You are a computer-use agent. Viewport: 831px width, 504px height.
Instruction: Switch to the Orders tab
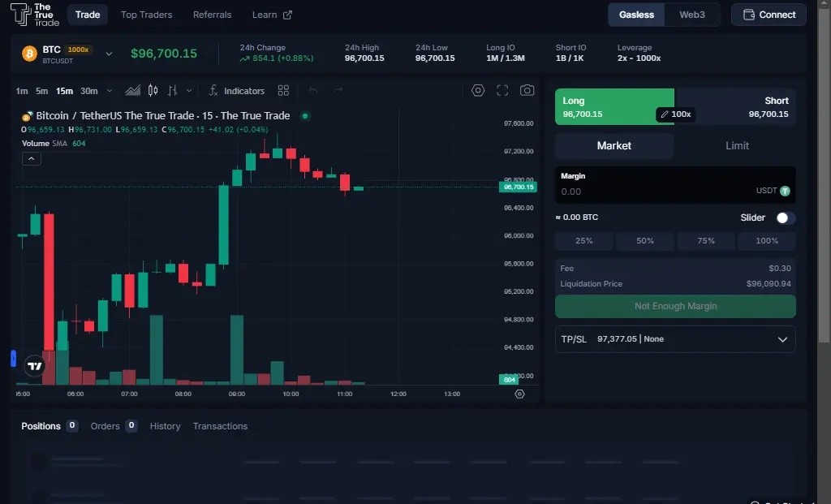[114, 426]
